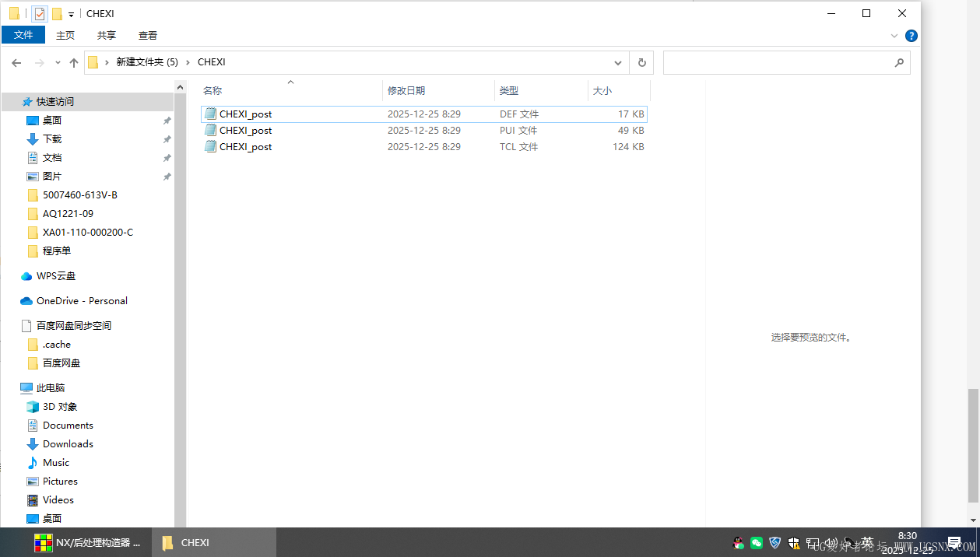Select the CHEXI_post PUI file
The height and width of the screenshot is (557, 980).
tap(424, 130)
